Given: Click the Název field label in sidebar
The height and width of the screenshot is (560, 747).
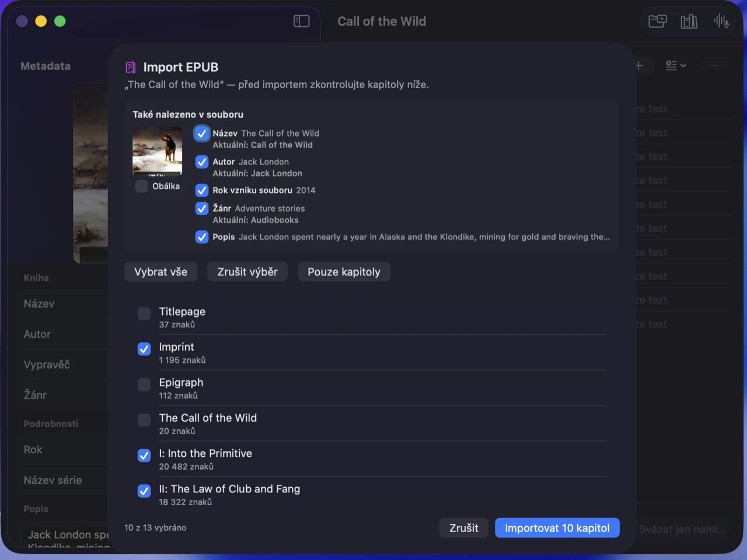Looking at the screenshot, I should click(39, 304).
